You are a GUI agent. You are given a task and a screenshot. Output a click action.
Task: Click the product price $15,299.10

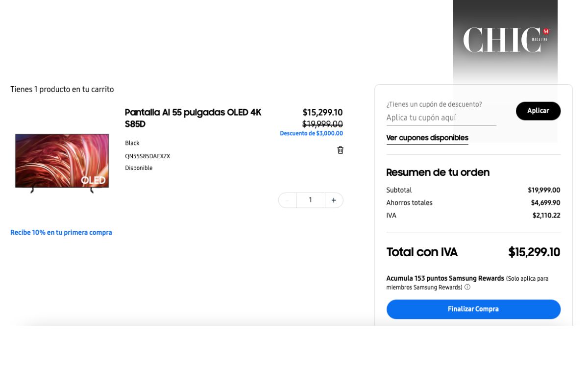322,112
